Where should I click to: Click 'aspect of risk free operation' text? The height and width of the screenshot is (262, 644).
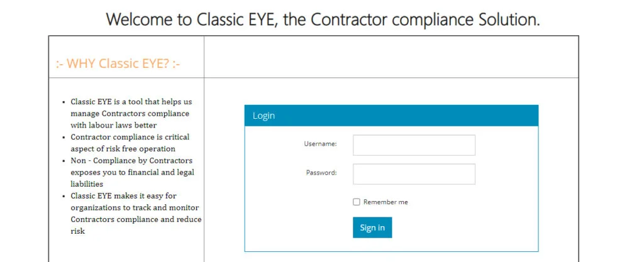(x=123, y=149)
